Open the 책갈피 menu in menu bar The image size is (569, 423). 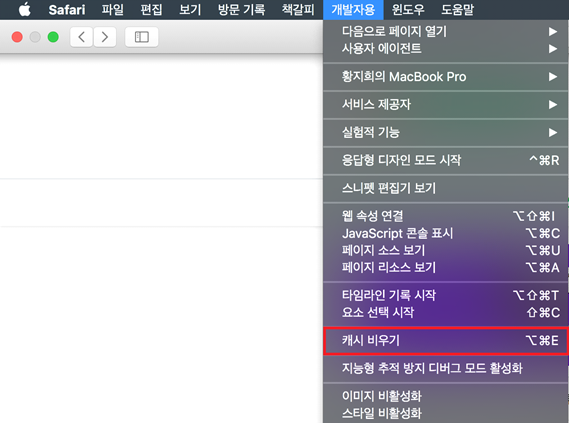click(x=298, y=9)
